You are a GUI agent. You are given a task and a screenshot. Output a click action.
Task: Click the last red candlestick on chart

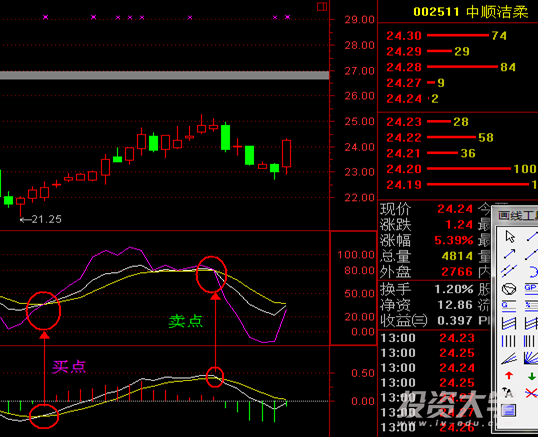click(286, 154)
